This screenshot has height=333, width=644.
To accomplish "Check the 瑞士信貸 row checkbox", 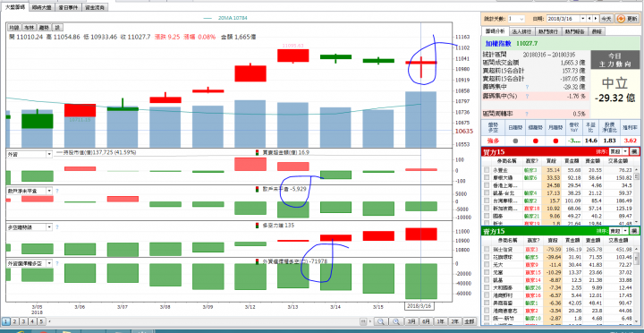I will point(487,249).
